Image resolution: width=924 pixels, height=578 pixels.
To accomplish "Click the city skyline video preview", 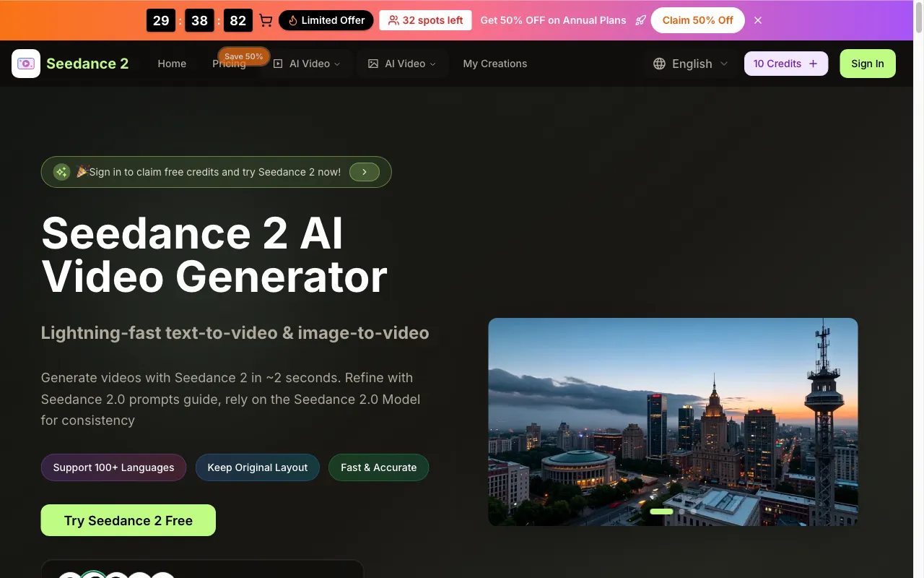I will click(x=673, y=422).
